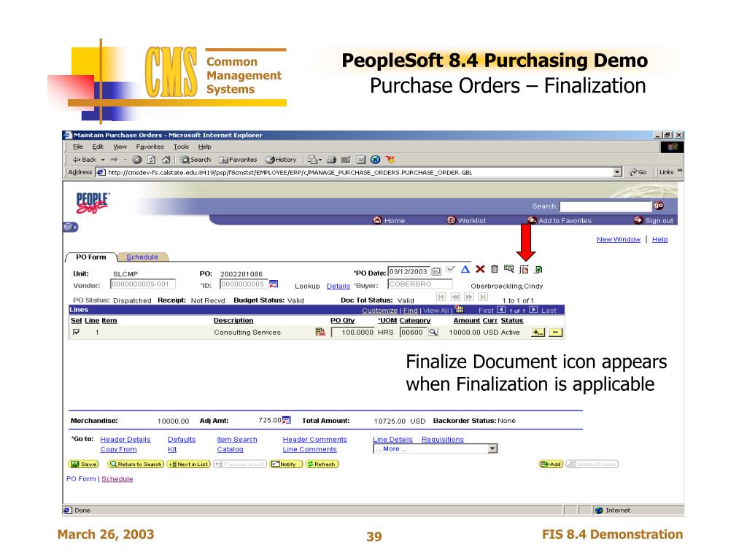
Task: Click the view printable version icon left of Finalize
Action: (508, 269)
